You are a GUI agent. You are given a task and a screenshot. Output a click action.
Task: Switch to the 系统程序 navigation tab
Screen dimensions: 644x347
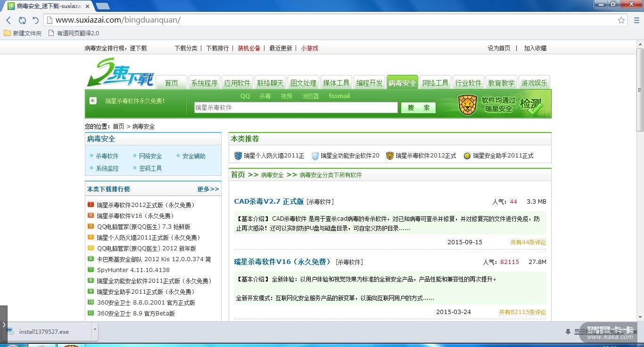point(204,83)
